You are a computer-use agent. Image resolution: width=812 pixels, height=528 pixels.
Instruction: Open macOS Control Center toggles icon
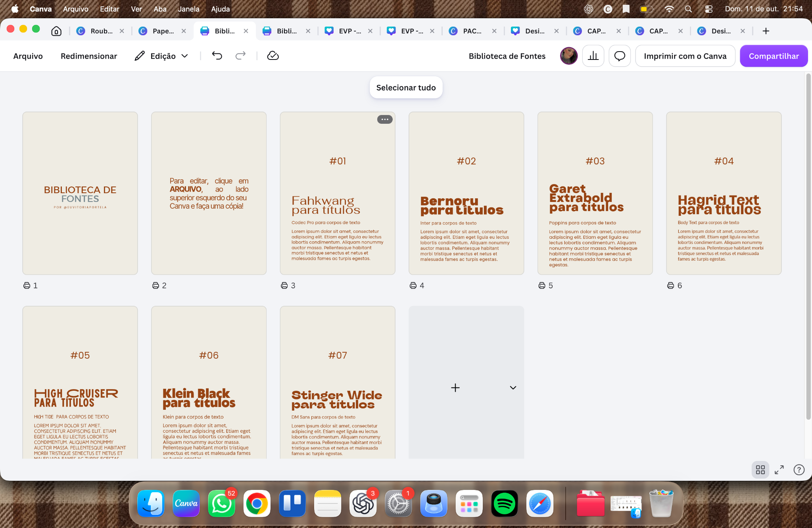click(x=708, y=9)
